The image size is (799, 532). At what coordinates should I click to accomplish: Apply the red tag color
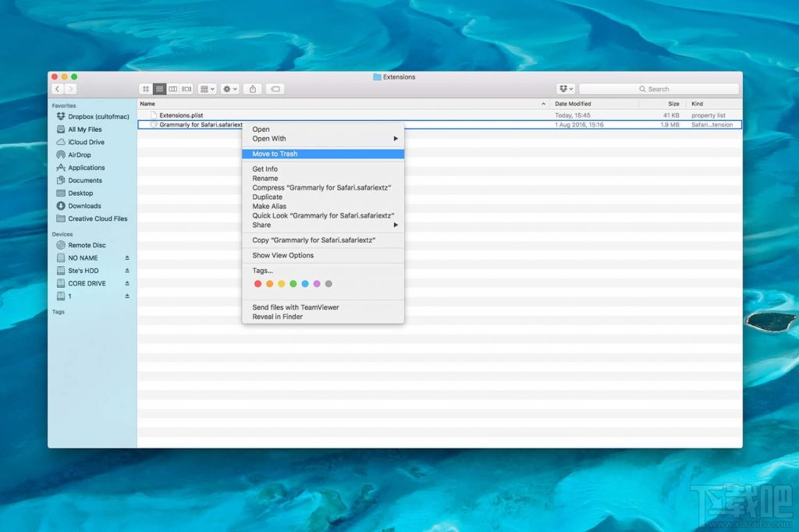pos(258,284)
